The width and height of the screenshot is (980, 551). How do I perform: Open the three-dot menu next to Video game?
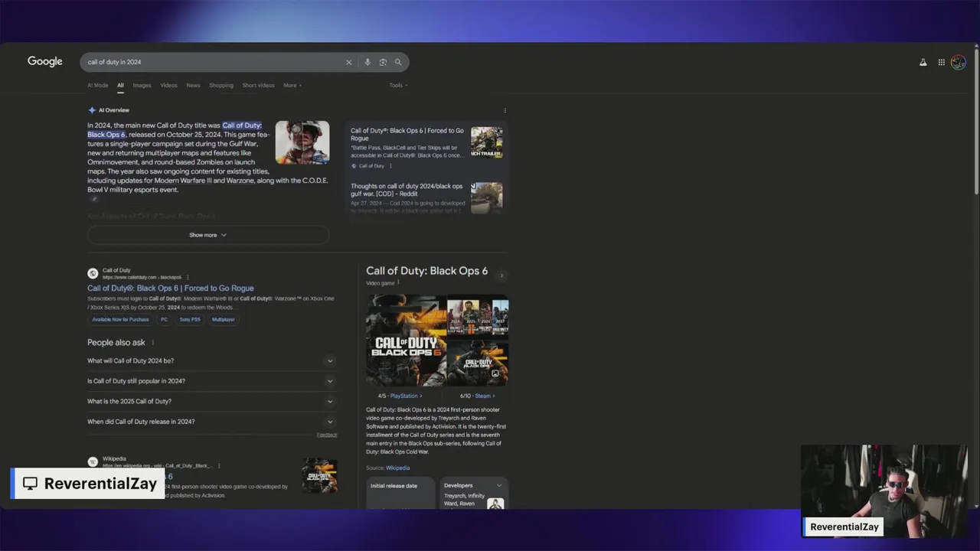399,282
